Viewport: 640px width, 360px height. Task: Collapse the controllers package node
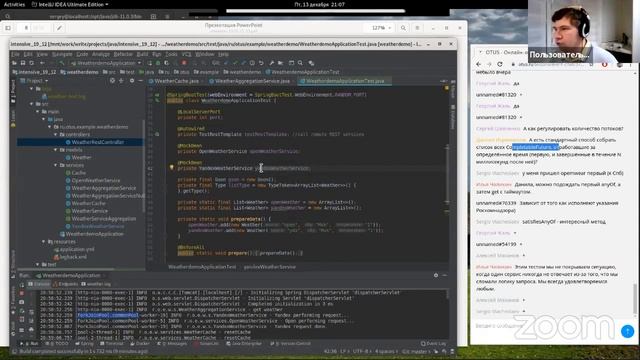coord(56,134)
